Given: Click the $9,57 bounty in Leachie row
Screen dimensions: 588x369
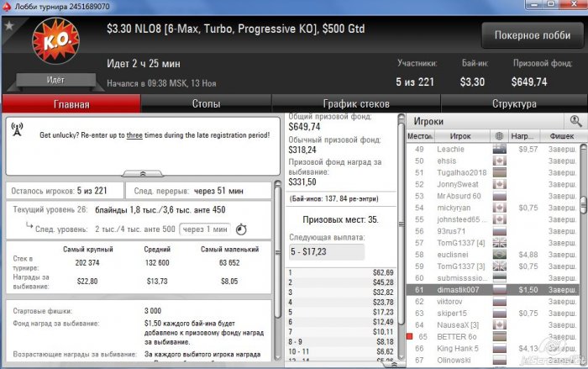Looking at the screenshot, I should [528, 149].
